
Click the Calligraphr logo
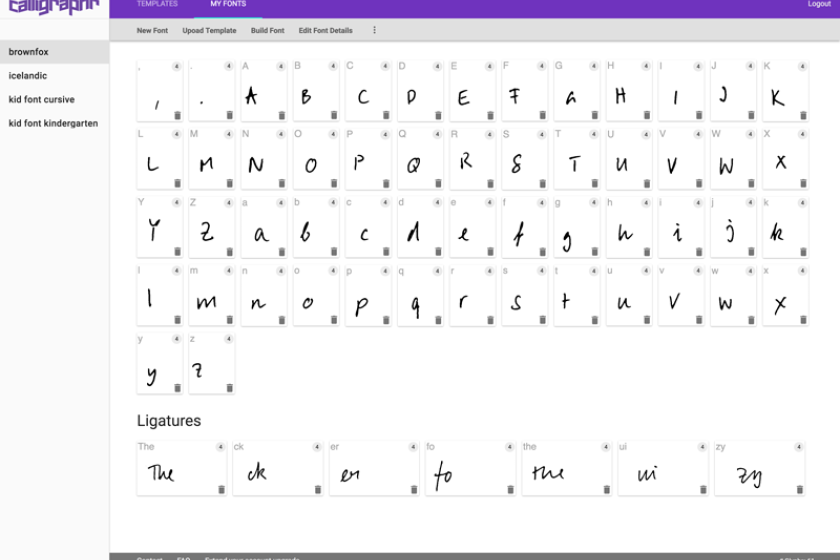pyautogui.click(x=54, y=6)
